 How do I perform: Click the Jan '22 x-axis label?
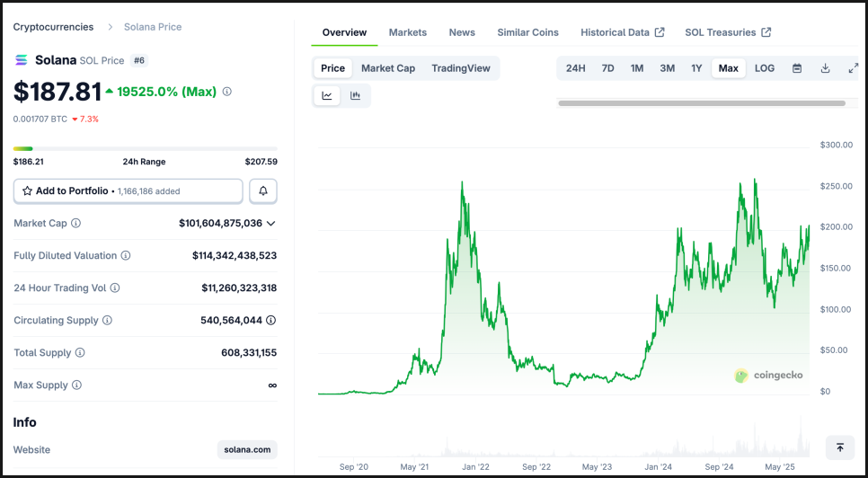(476, 467)
